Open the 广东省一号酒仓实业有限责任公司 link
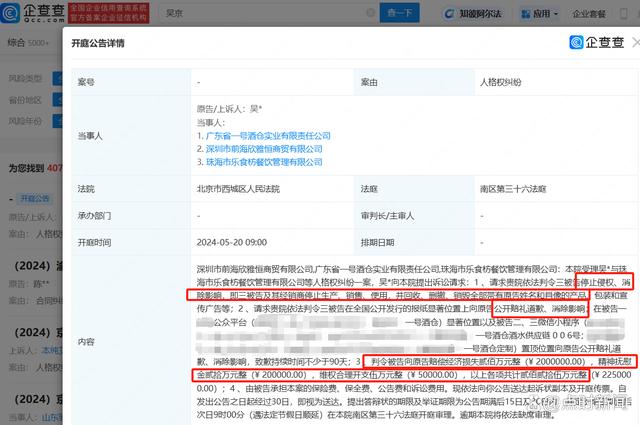Viewport: 640px width, 425px height. coord(268,136)
